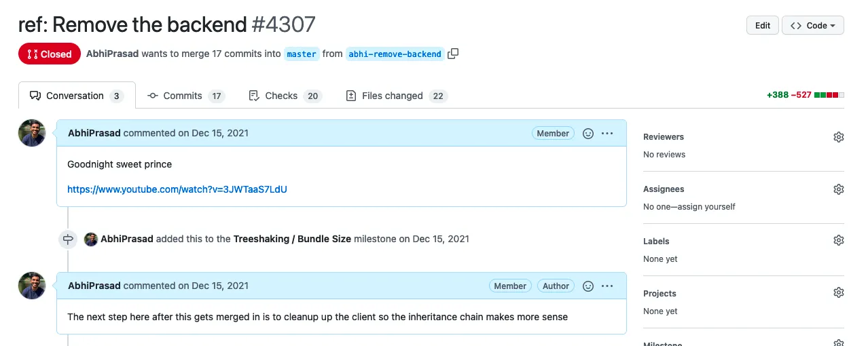Open the three-dot menu on first comment
The image size is (868, 346).
(x=607, y=134)
